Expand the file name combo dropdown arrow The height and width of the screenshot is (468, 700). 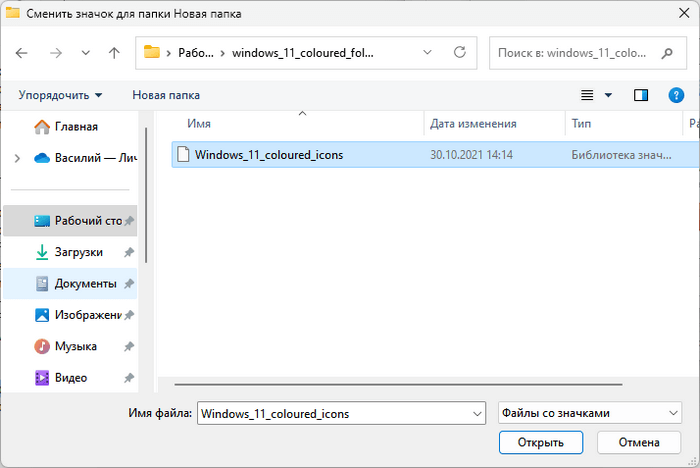click(477, 414)
